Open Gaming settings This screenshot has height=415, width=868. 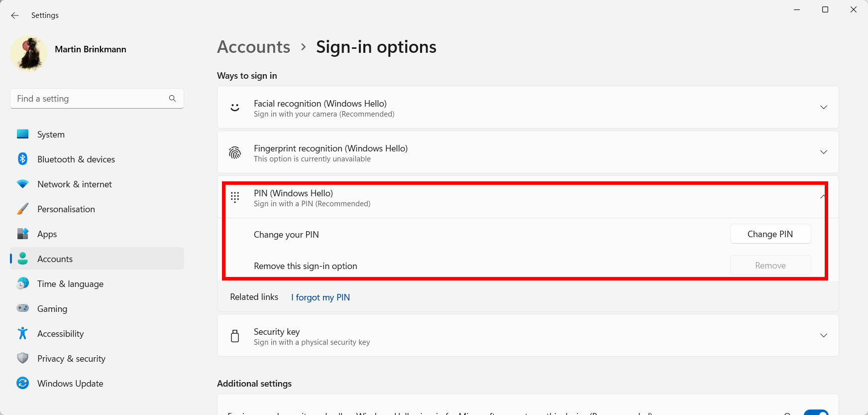(x=97, y=308)
